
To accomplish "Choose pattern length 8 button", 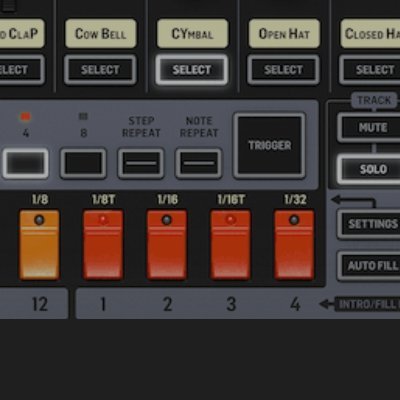I will [83, 163].
